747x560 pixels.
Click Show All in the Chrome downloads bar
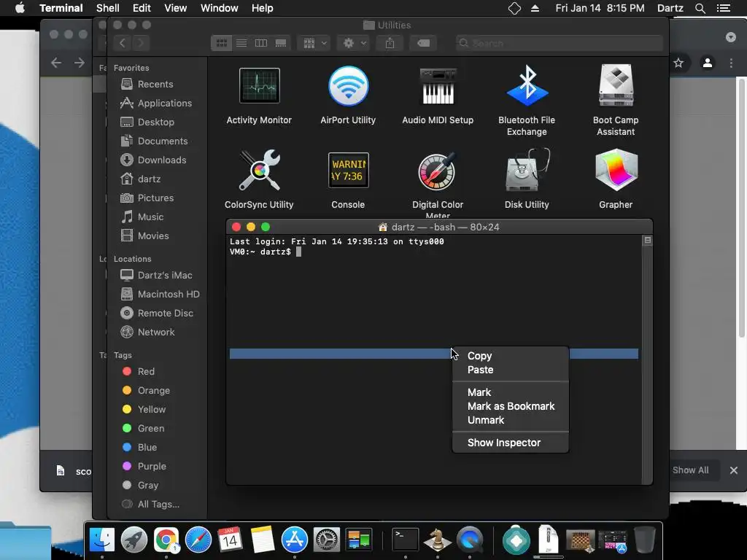tap(690, 470)
